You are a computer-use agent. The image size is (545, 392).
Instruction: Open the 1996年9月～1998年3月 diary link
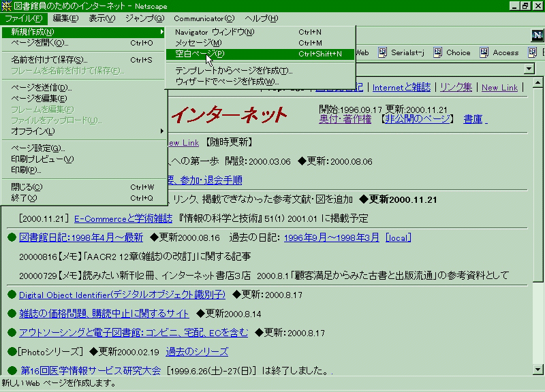(332, 238)
